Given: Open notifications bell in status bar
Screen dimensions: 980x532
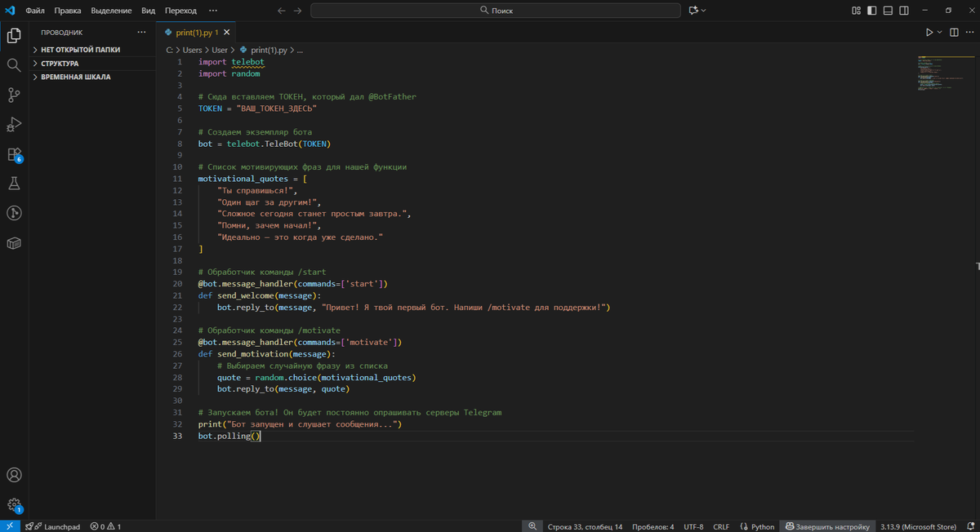Looking at the screenshot, I should pyautogui.click(x=969, y=526).
